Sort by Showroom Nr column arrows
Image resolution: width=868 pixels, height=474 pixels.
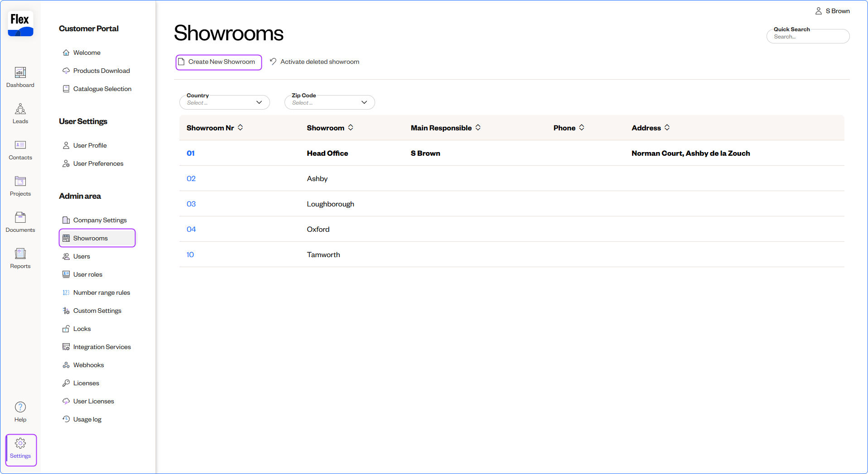pyautogui.click(x=241, y=128)
